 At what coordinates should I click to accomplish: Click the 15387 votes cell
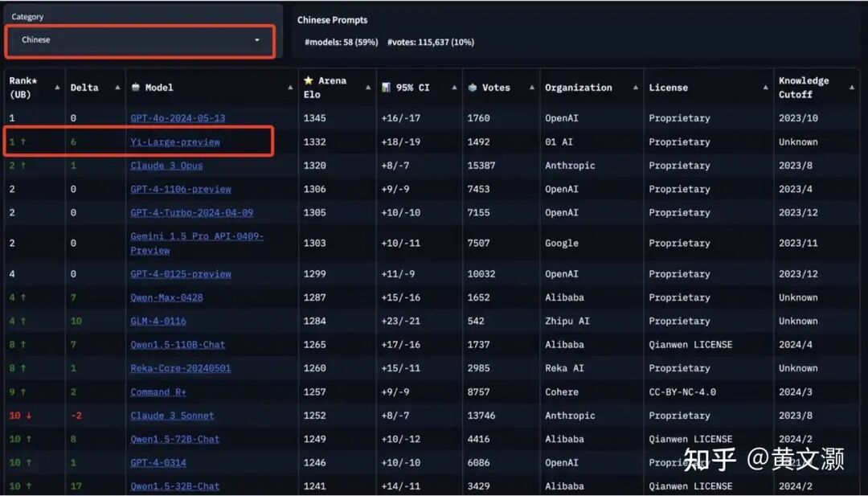481,166
